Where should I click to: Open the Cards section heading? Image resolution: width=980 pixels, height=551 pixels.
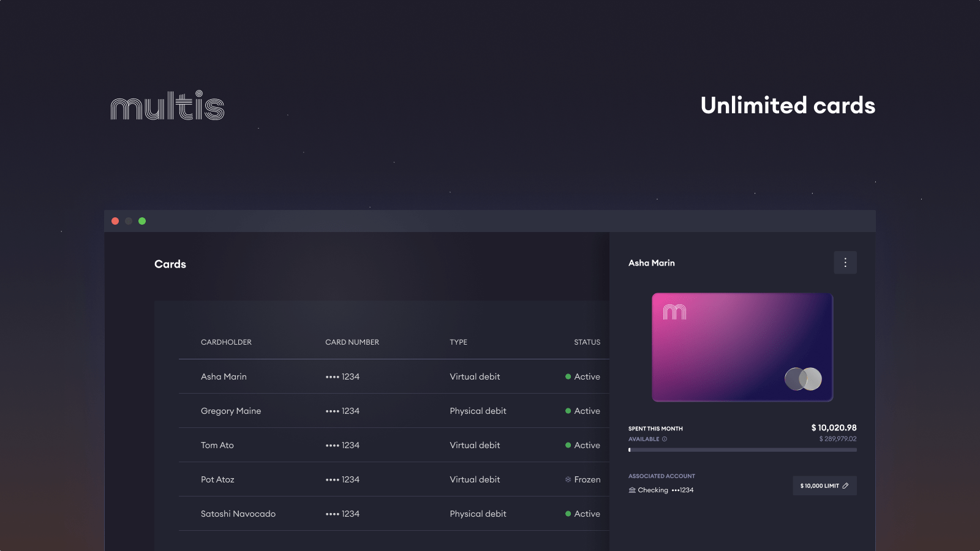tap(170, 264)
